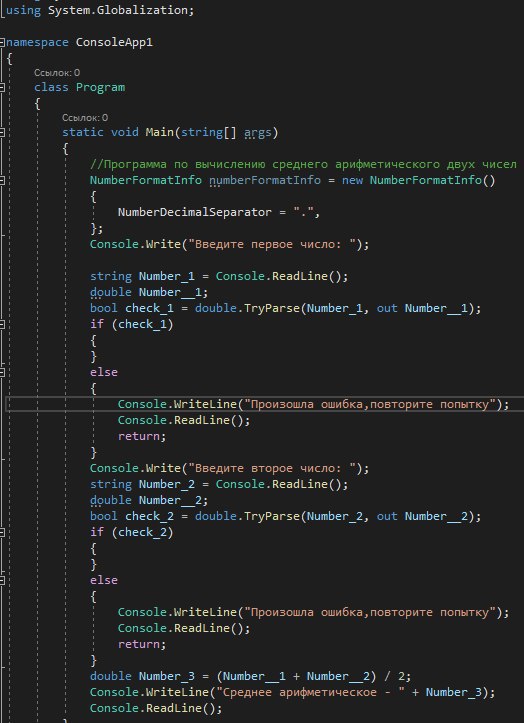Image resolution: width=524 pixels, height=723 pixels.
Task: Open references link above Main method
Action: click(85, 118)
